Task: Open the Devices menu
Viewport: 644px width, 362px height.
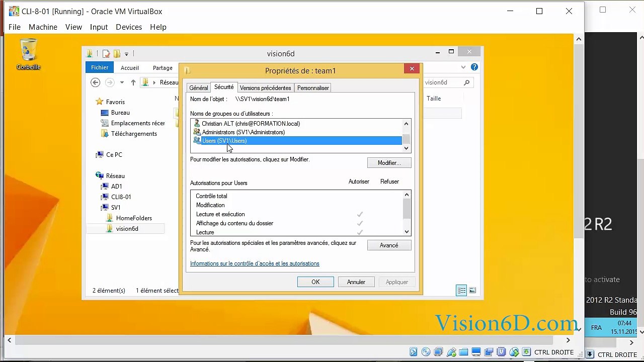Action: coord(129,27)
